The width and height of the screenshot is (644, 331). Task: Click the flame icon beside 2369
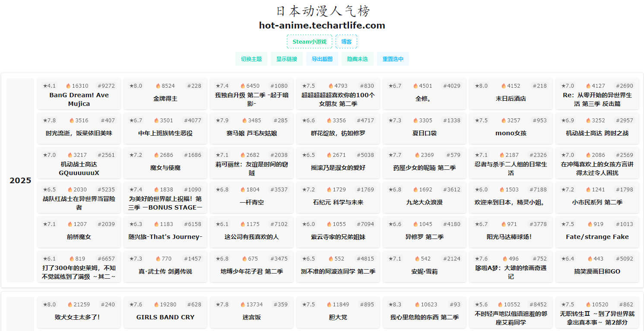click(x=417, y=155)
